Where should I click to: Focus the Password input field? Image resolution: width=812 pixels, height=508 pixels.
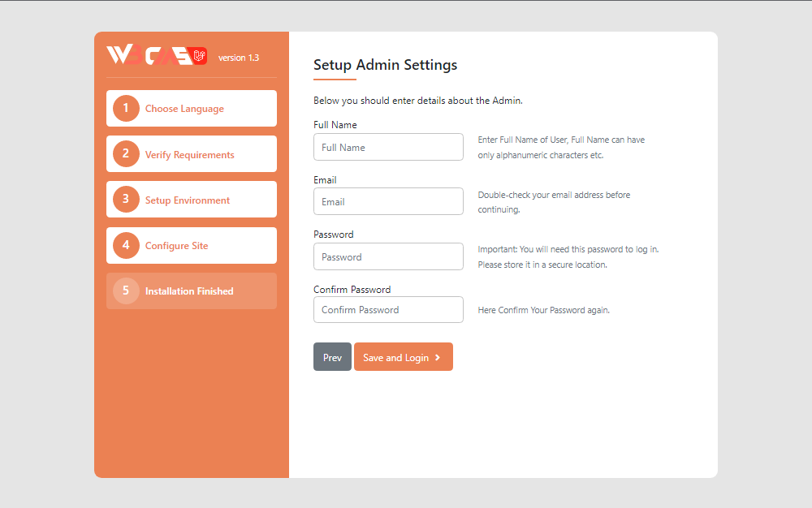(388, 256)
